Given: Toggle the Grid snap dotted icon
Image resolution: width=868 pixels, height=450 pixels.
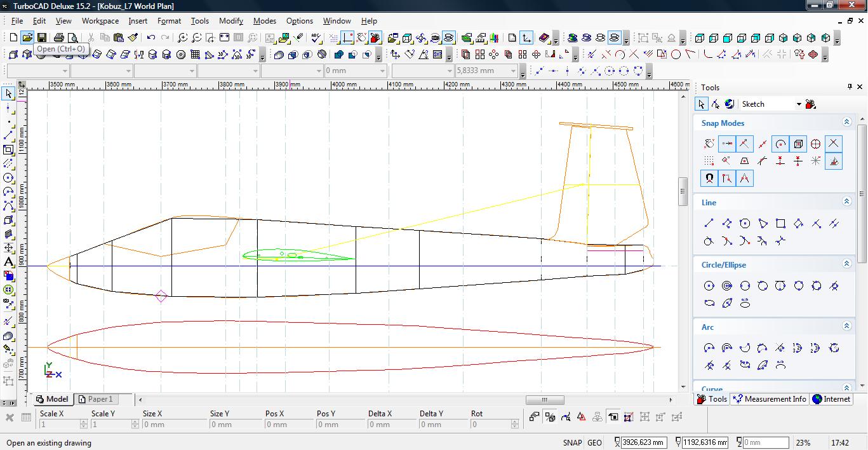Looking at the screenshot, I should click(x=709, y=161).
